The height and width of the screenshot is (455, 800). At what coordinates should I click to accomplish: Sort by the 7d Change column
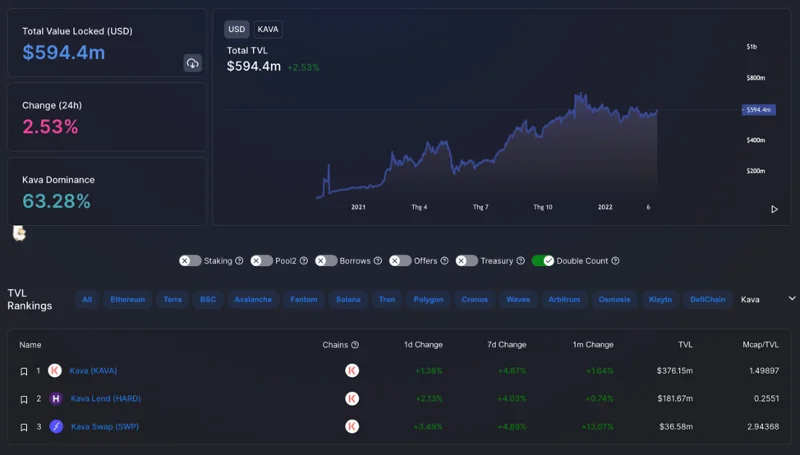pos(506,345)
